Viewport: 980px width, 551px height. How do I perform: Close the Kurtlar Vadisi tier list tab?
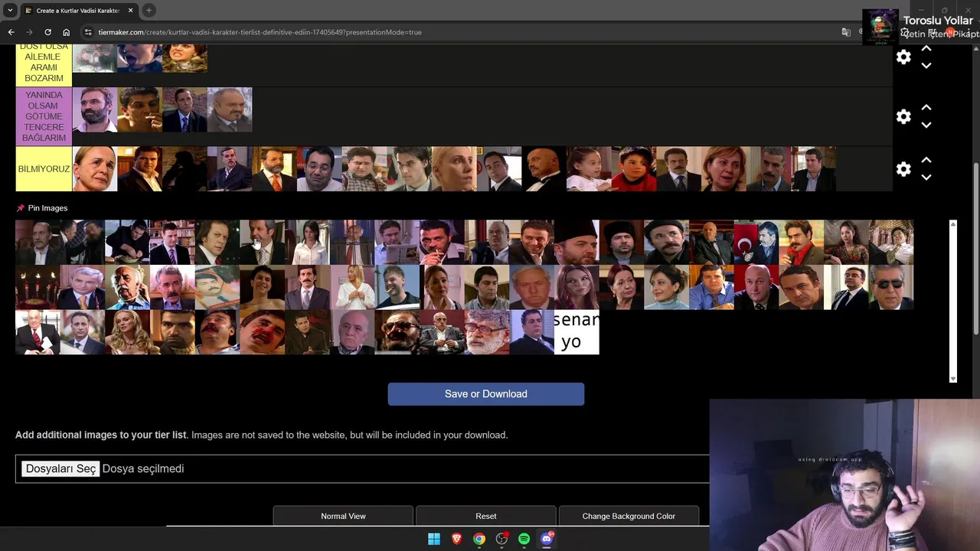[129, 11]
